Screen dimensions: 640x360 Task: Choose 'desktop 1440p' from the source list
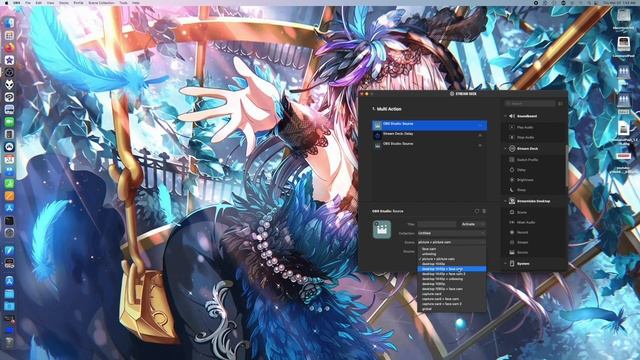pos(451,264)
